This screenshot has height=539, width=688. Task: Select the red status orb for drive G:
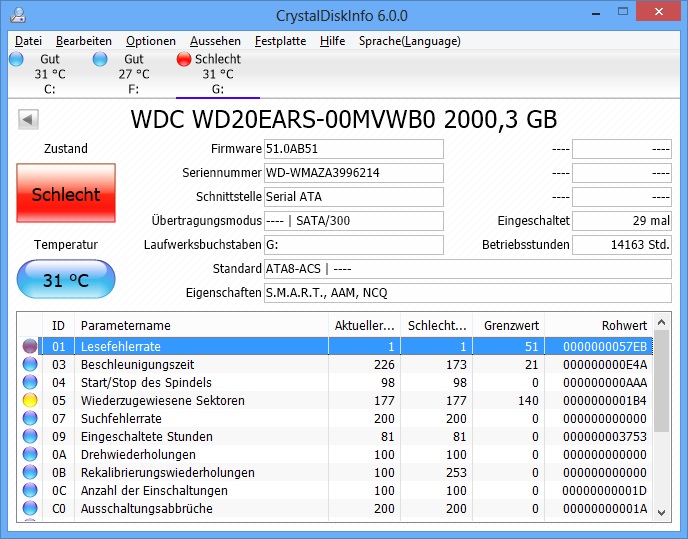pyautogui.click(x=184, y=59)
